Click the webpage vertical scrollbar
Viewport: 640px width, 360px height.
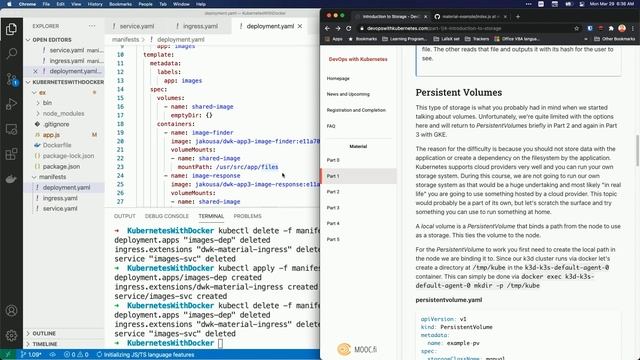637,150
